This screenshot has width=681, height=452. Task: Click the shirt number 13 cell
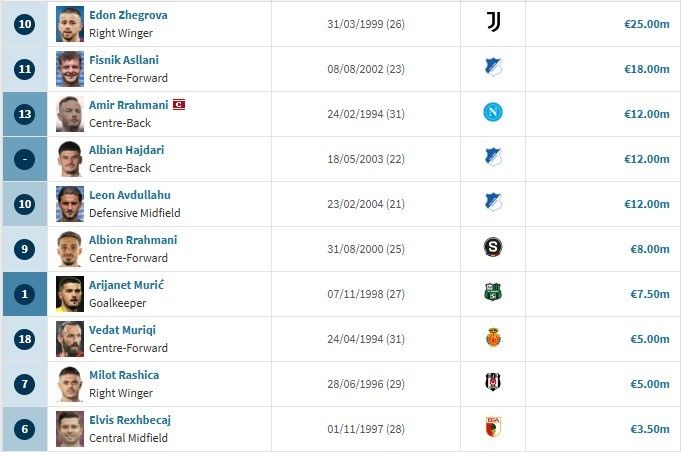pos(25,114)
